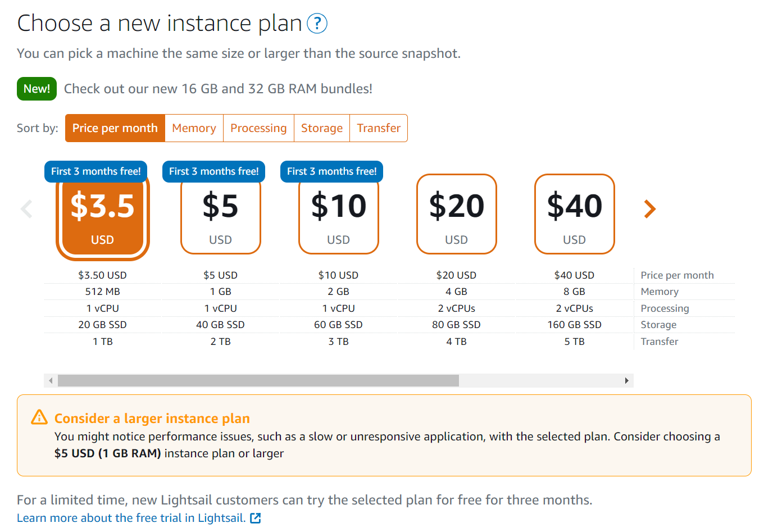Click the external link icon beside the free trial link
This screenshot has width=773, height=532.
pyautogui.click(x=256, y=518)
